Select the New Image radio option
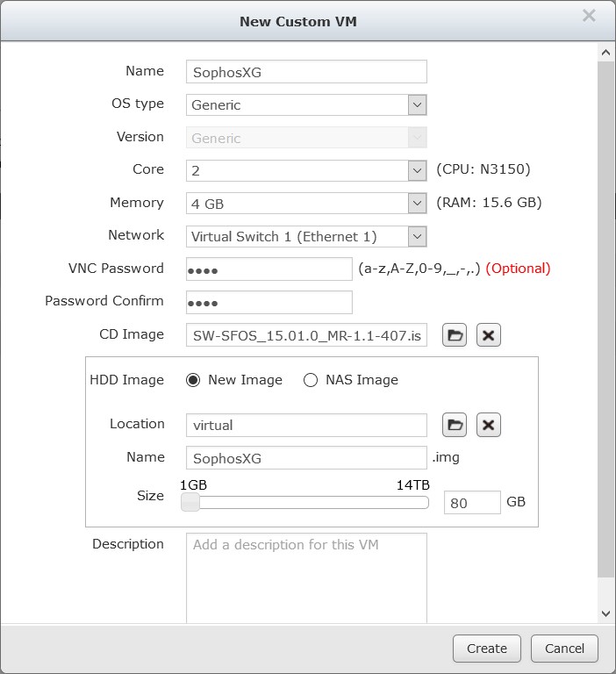Screen dimensions: 616x674 pyautogui.click(x=193, y=380)
